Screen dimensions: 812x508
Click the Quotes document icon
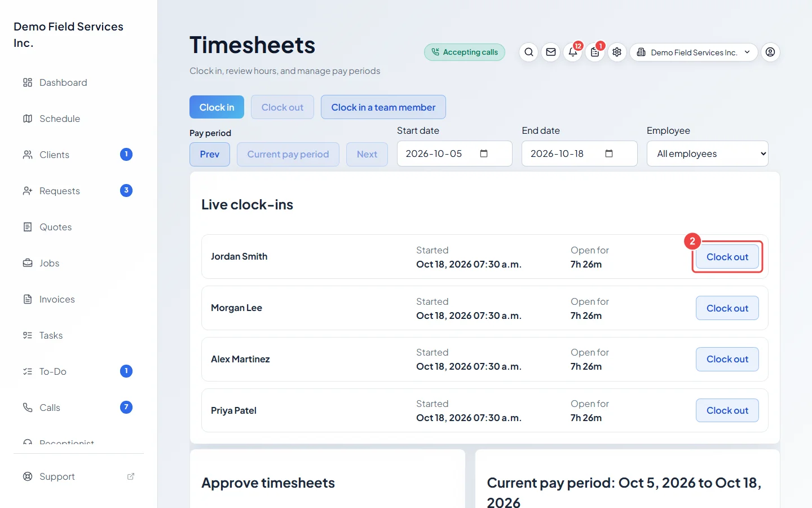(28, 227)
